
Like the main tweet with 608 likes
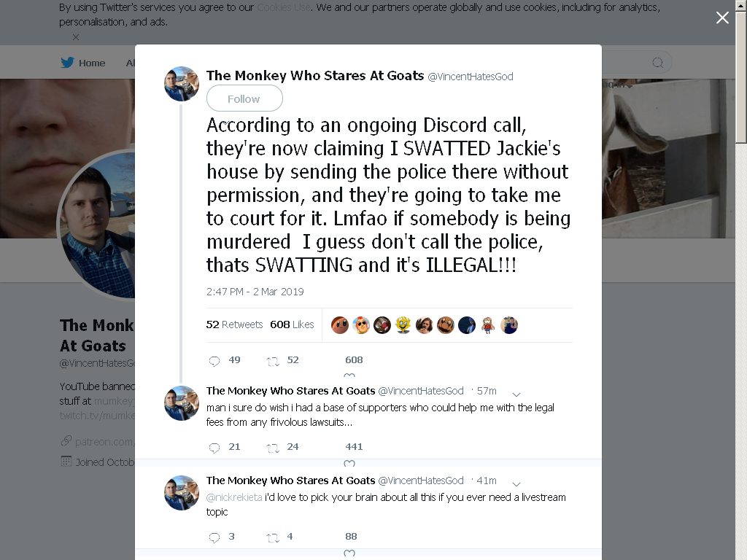349,376
